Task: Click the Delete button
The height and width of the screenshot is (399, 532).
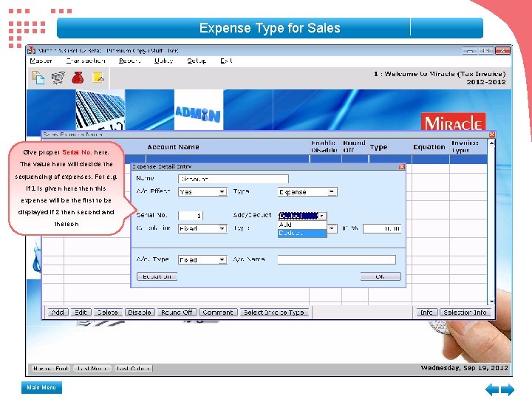Action: 108,313
